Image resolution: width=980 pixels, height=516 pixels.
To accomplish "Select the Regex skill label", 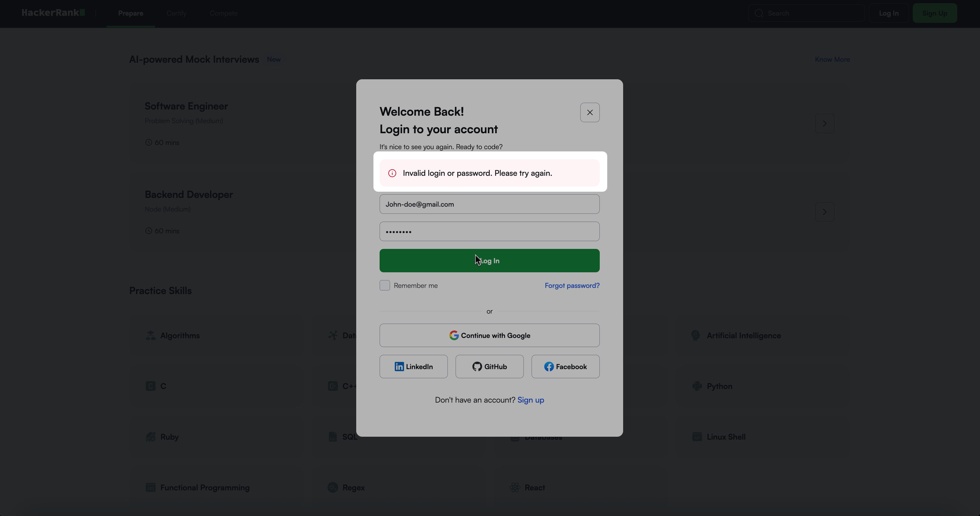I will (x=353, y=488).
